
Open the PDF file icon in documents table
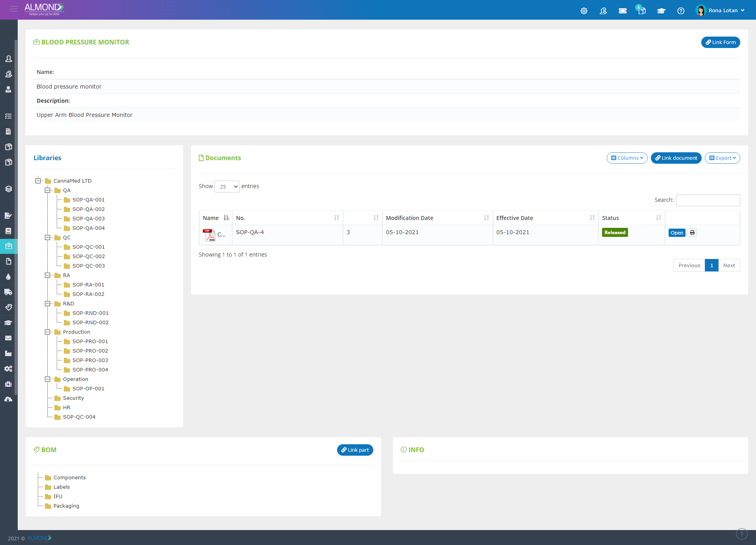click(209, 235)
